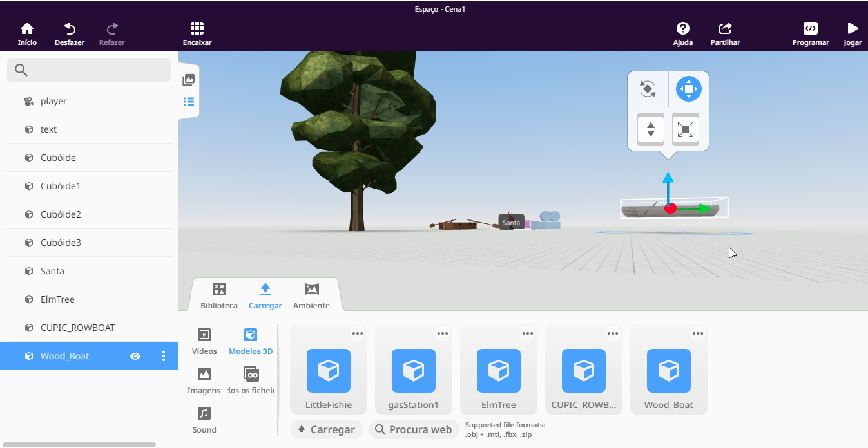
Task: Open the Ambiente tab
Action: [311, 296]
